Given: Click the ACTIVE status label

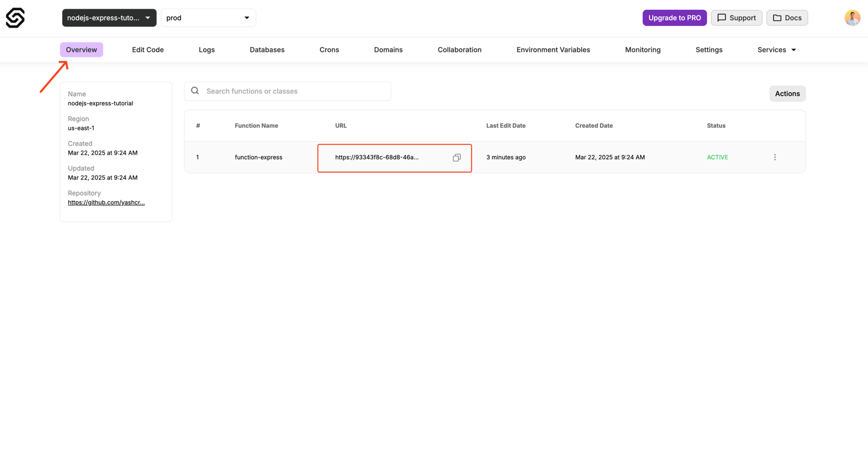Looking at the screenshot, I should click(717, 156).
